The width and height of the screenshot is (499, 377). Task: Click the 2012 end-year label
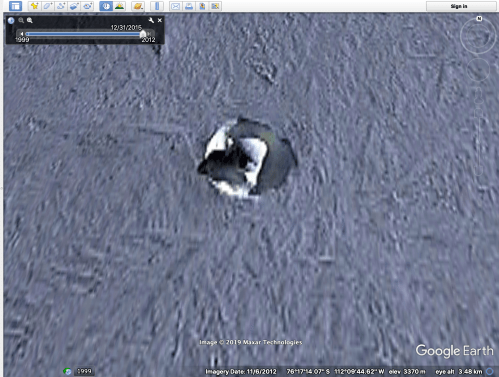point(148,40)
